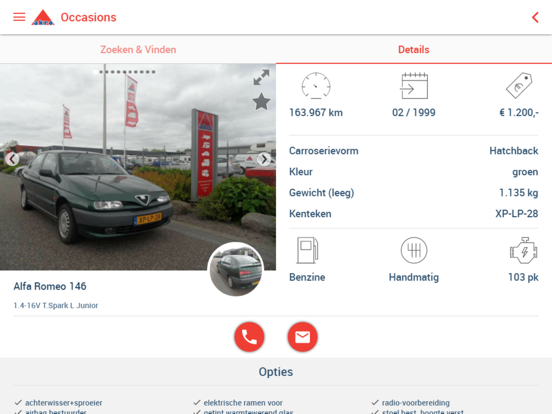Click the fuel pump icon
Viewport: 552px width, 414px height.
(x=307, y=250)
